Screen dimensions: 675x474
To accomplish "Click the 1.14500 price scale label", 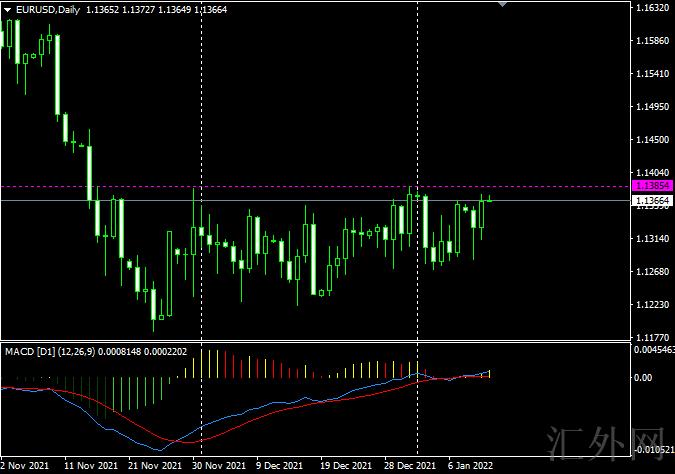I will (652, 140).
